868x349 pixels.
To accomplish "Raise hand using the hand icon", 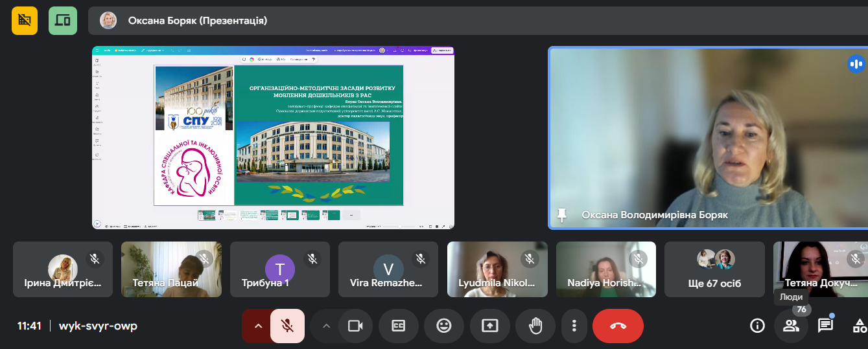I will (535, 326).
